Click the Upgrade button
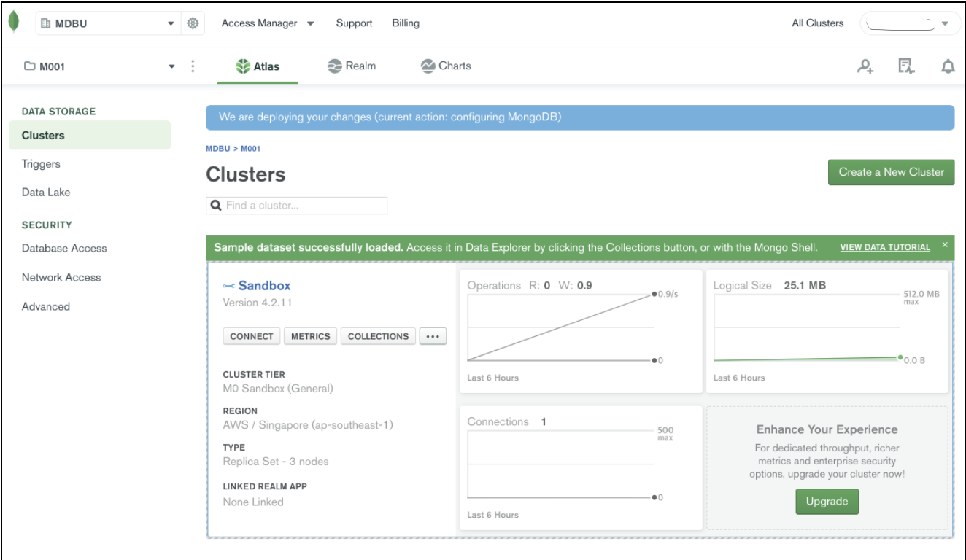 point(827,502)
